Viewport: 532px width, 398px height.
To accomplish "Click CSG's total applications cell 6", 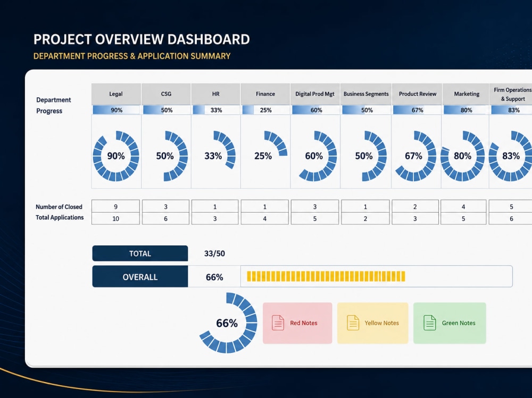I will [x=165, y=219].
